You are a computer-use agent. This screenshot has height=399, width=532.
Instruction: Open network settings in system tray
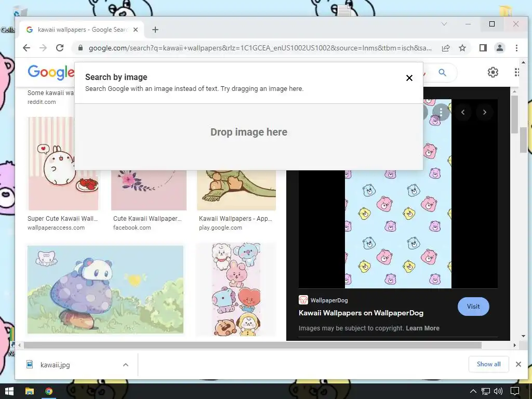(486, 391)
